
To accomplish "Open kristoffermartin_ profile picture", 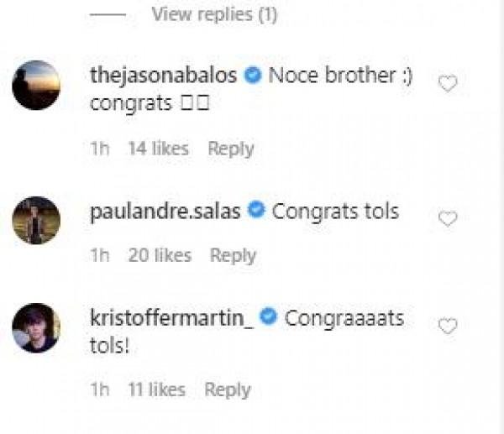I will (x=36, y=327).
